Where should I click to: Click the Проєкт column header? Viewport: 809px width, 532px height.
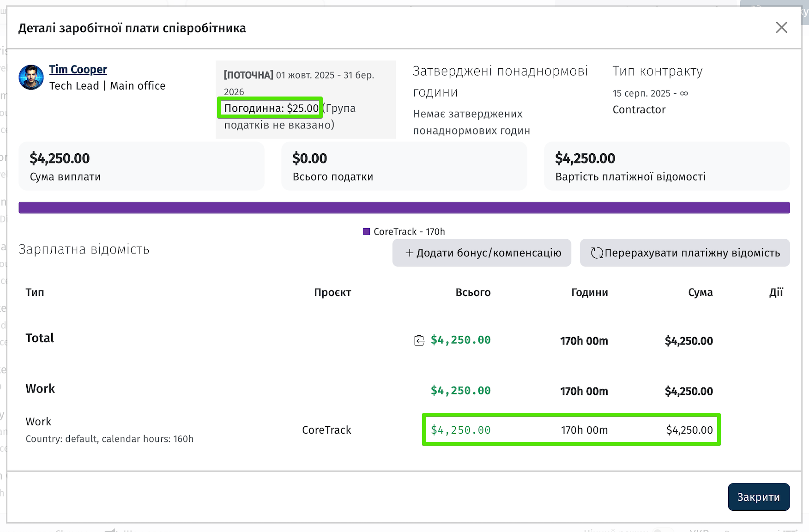332,292
